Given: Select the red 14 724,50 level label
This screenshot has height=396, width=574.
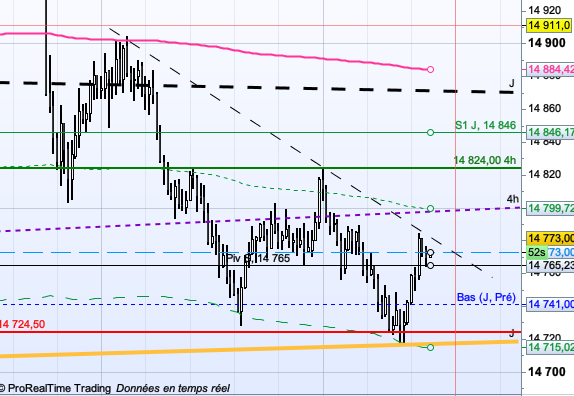Looking at the screenshot, I should 22,324.
